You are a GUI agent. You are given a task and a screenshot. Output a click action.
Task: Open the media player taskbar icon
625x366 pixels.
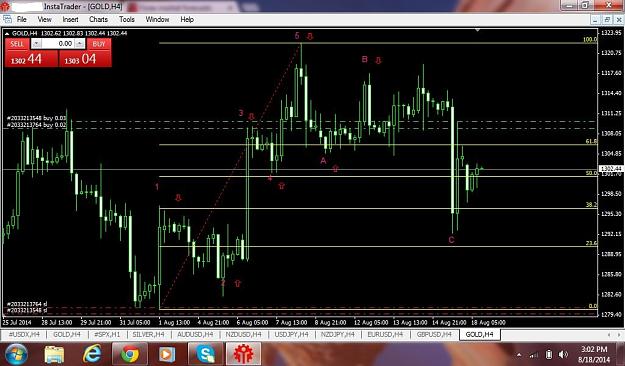[x=167, y=354]
